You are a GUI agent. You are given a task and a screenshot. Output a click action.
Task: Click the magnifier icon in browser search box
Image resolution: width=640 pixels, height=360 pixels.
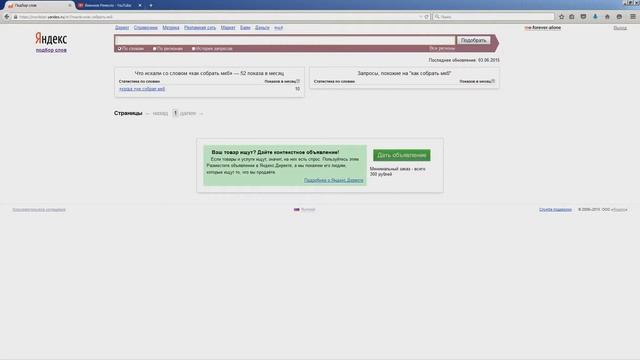[x=437, y=17]
